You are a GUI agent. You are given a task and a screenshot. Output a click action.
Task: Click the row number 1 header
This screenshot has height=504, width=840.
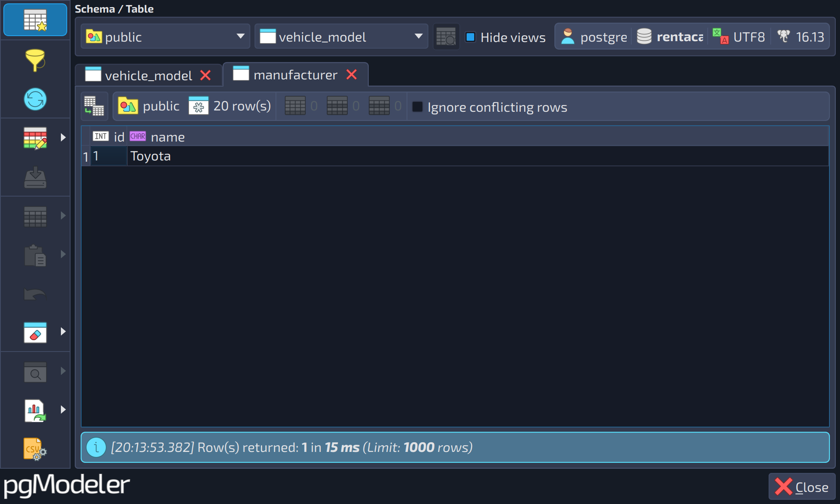[86, 157]
